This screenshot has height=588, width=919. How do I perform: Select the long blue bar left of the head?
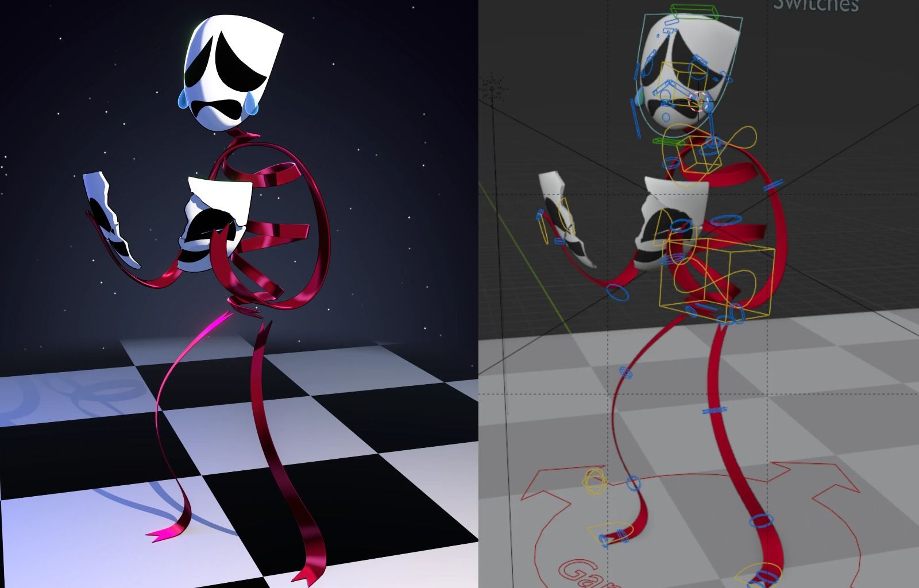(x=635, y=118)
